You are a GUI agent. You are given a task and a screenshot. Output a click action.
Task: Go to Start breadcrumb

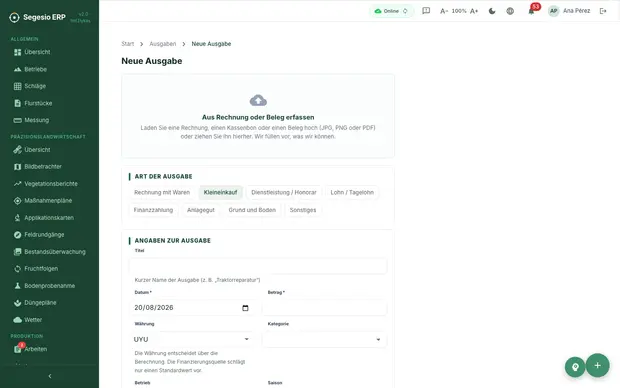pos(127,44)
